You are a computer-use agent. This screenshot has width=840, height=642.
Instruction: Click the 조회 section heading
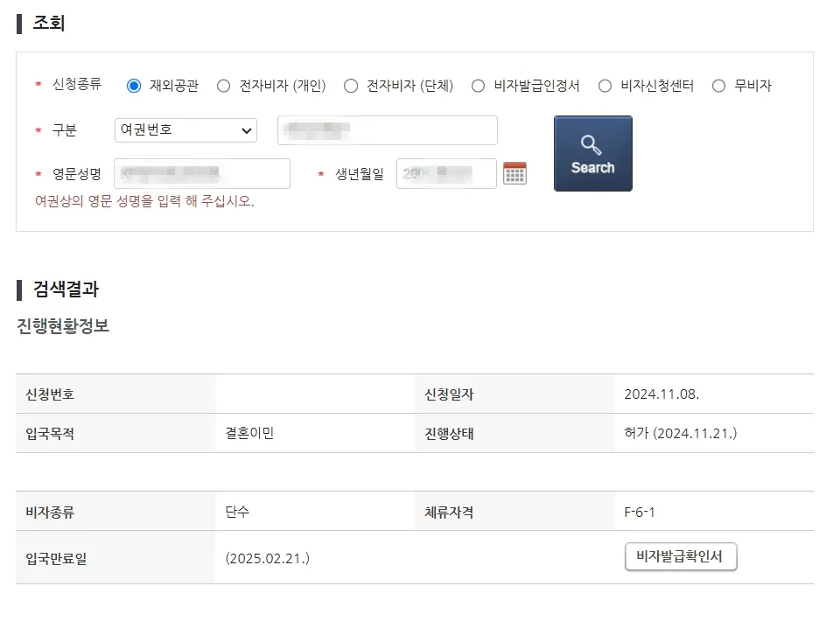pos(49,23)
